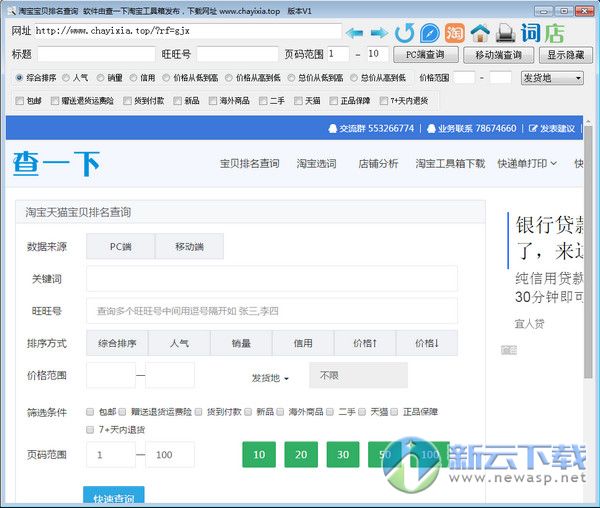Check the top 赠送退货运费险 checkbox

point(55,101)
